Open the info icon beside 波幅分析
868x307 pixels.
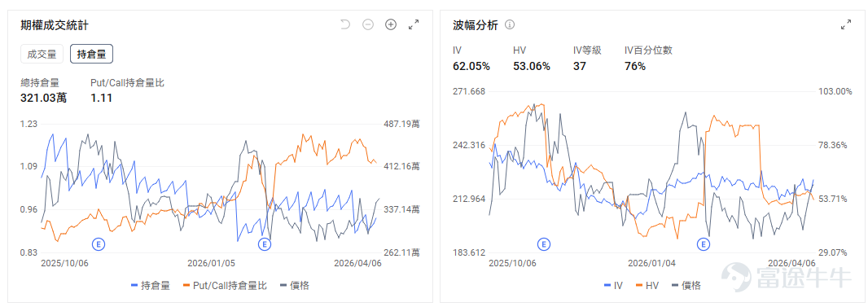(510, 25)
